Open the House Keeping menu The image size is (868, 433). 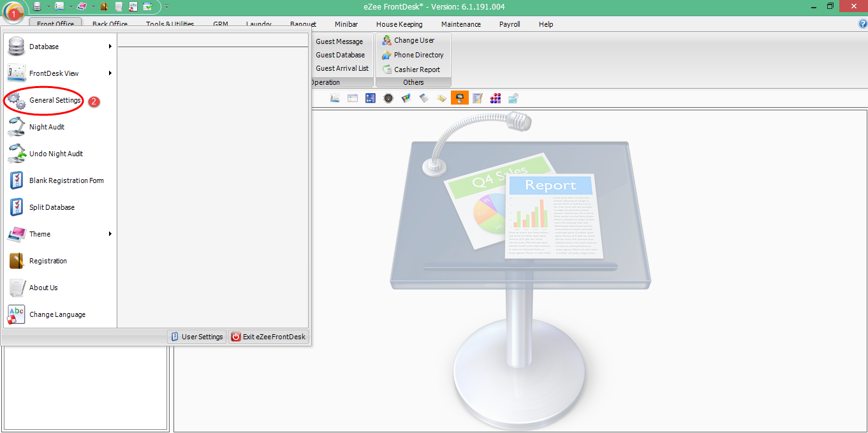click(399, 24)
